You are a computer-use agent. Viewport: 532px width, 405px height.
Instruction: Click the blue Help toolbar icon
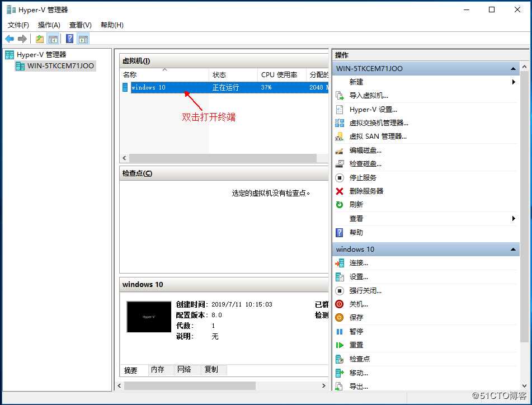69,39
